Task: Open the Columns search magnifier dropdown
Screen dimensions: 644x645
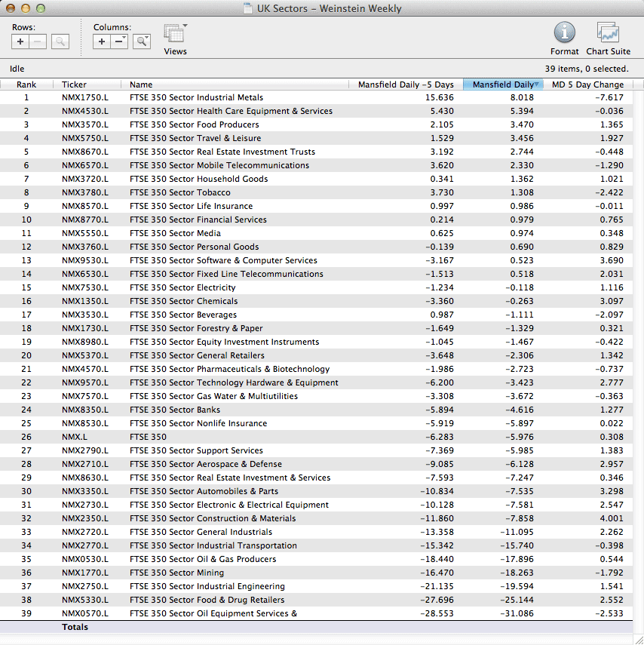Action: (142, 41)
